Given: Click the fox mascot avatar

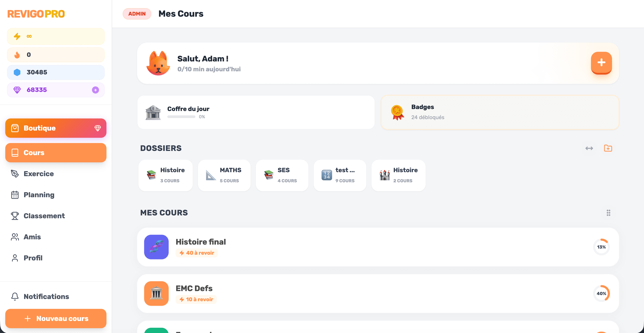Looking at the screenshot, I should pyautogui.click(x=158, y=63).
